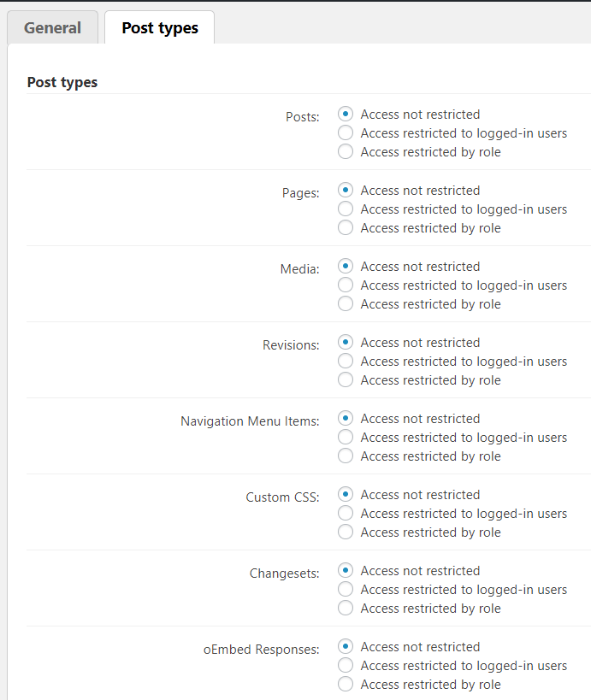Select 'Access not restricted' for oEmbed Responses
Screen dimensions: 591x700
(346, 646)
